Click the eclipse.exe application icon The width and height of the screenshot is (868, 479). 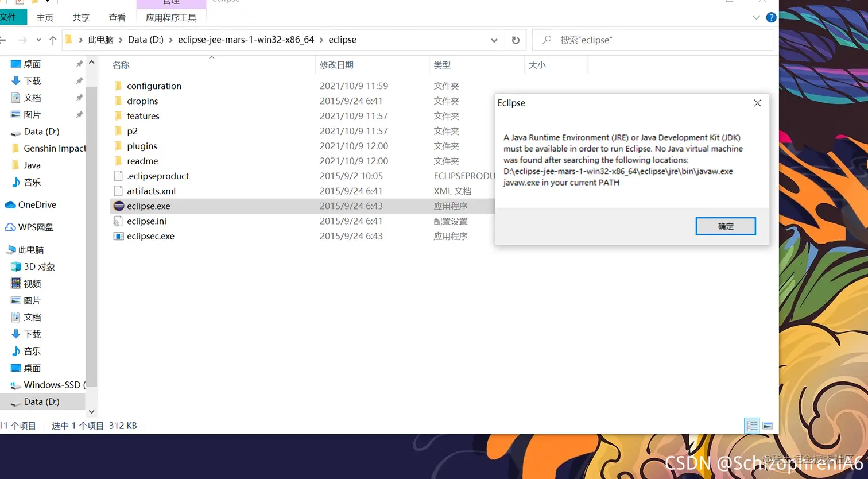pos(118,206)
